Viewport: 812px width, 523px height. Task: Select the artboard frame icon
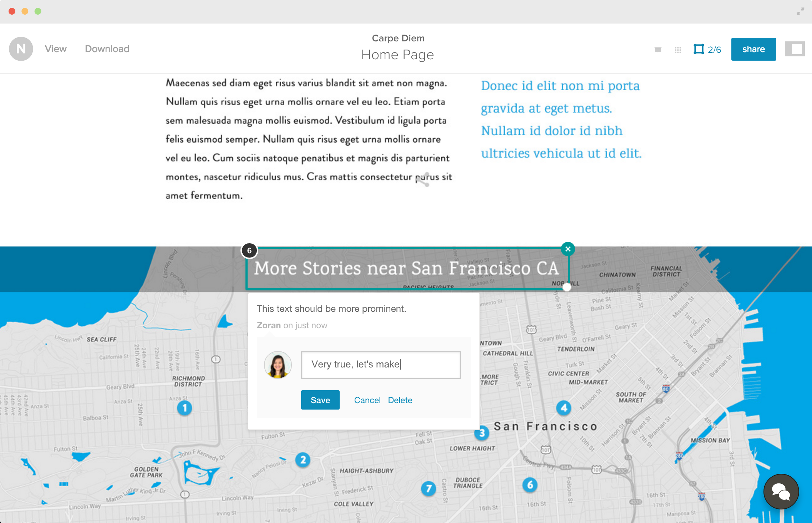699,49
